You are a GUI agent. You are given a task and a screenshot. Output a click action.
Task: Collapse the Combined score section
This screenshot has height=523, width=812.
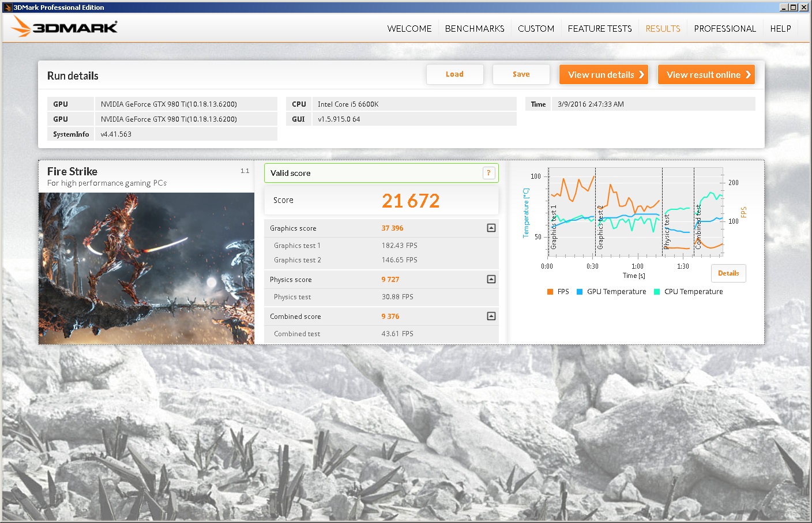(491, 316)
